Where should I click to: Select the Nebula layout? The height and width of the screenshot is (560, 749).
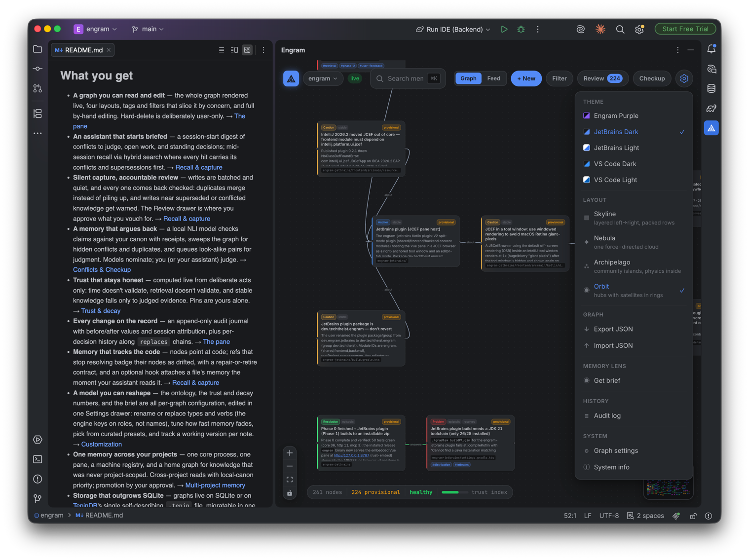point(634,242)
